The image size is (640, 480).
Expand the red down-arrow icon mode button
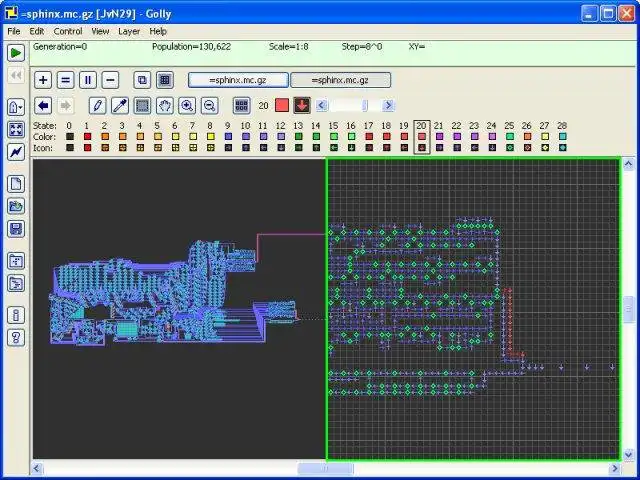click(302, 105)
